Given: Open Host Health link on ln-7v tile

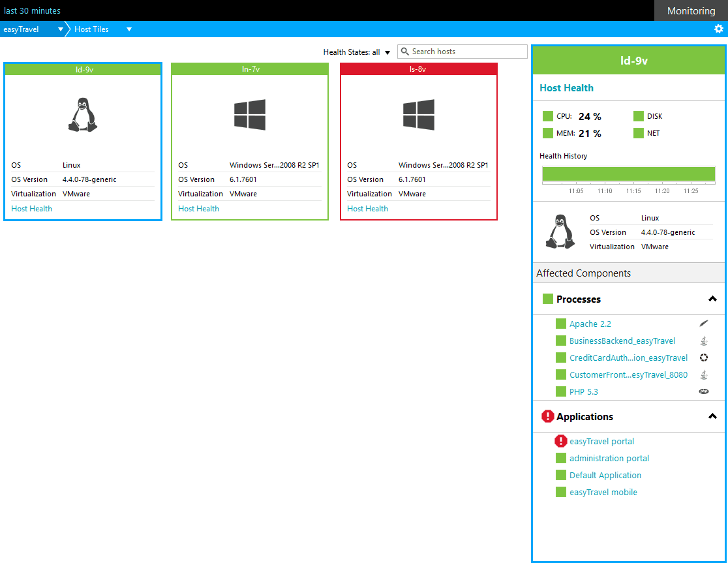Looking at the screenshot, I should pos(199,208).
